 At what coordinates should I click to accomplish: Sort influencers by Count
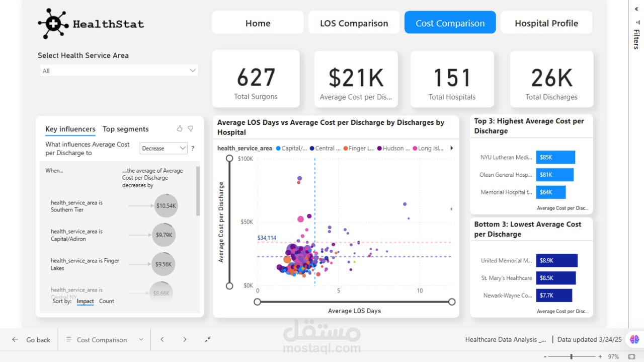(107, 301)
